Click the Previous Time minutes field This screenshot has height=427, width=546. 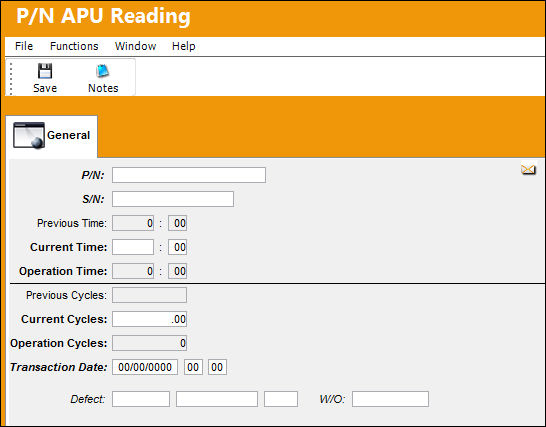(x=178, y=223)
